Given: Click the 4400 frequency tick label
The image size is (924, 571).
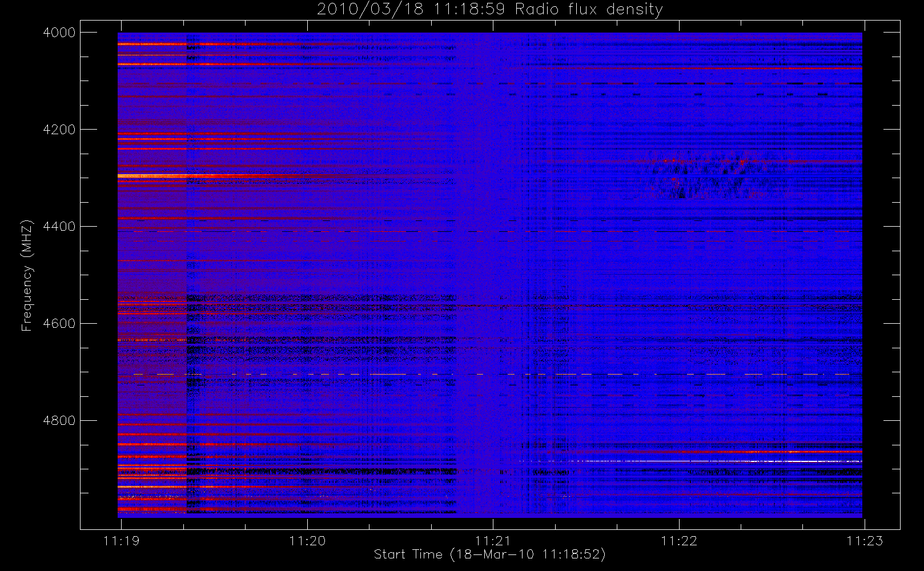Looking at the screenshot, I should [x=59, y=227].
